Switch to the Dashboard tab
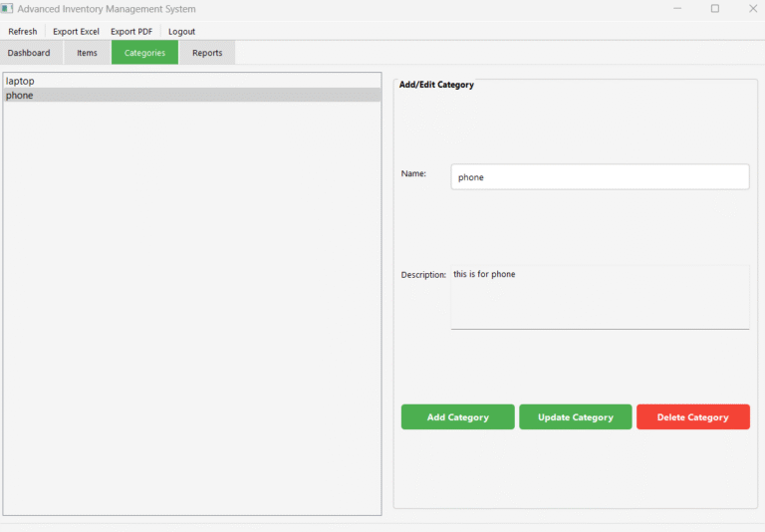This screenshot has width=765, height=532. (29, 53)
